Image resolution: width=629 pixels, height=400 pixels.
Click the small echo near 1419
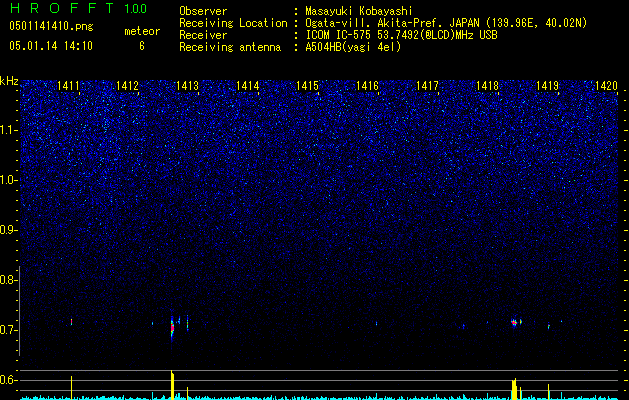click(548, 327)
